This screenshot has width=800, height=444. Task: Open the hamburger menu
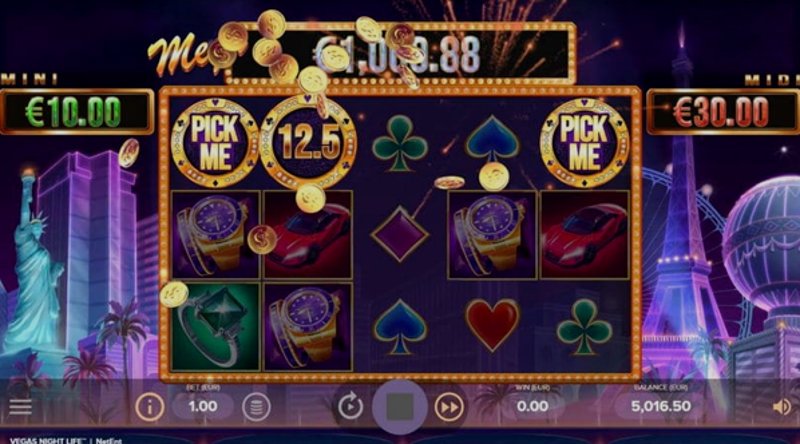pos(20,407)
